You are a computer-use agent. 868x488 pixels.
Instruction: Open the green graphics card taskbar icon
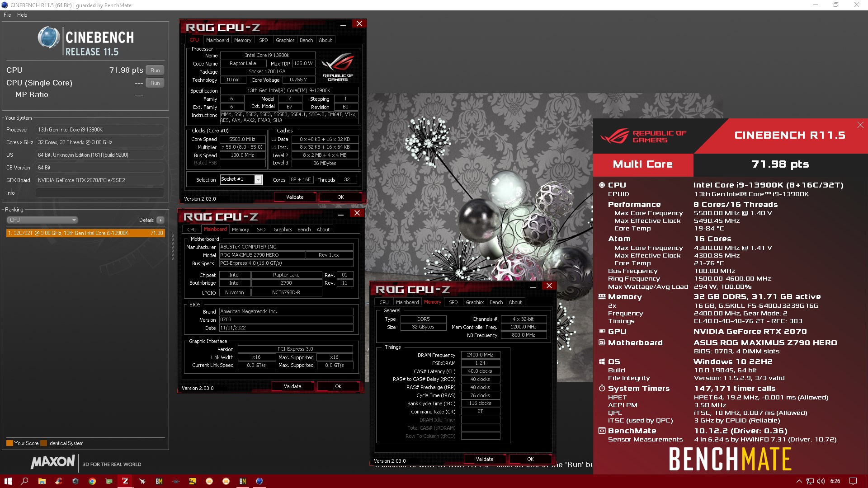pyautogui.click(x=108, y=481)
